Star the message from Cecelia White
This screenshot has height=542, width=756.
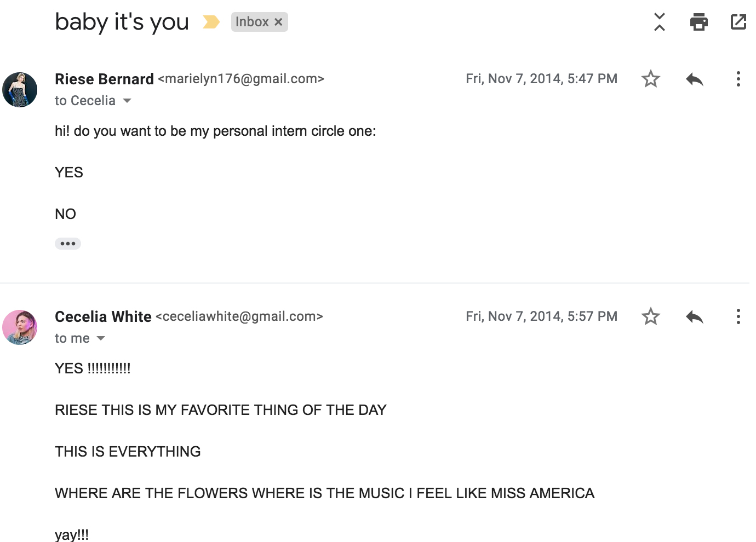tap(650, 316)
